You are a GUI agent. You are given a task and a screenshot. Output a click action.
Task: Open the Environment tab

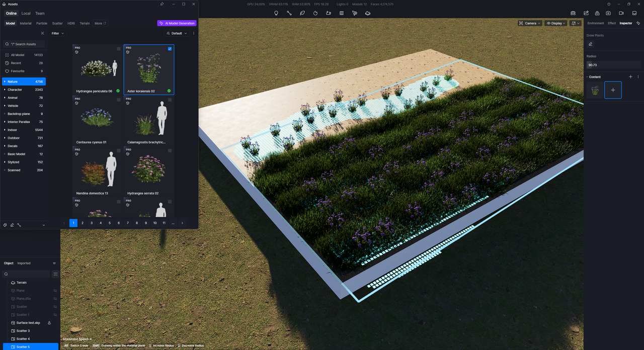[596, 23]
